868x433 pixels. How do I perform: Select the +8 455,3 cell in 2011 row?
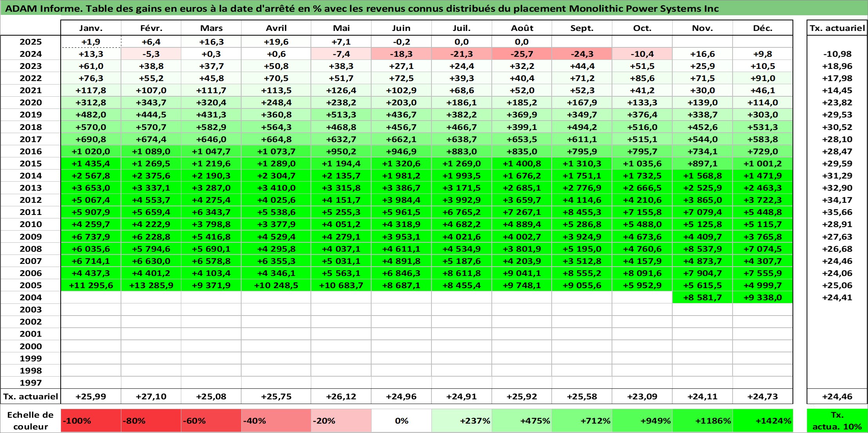[582, 212]
